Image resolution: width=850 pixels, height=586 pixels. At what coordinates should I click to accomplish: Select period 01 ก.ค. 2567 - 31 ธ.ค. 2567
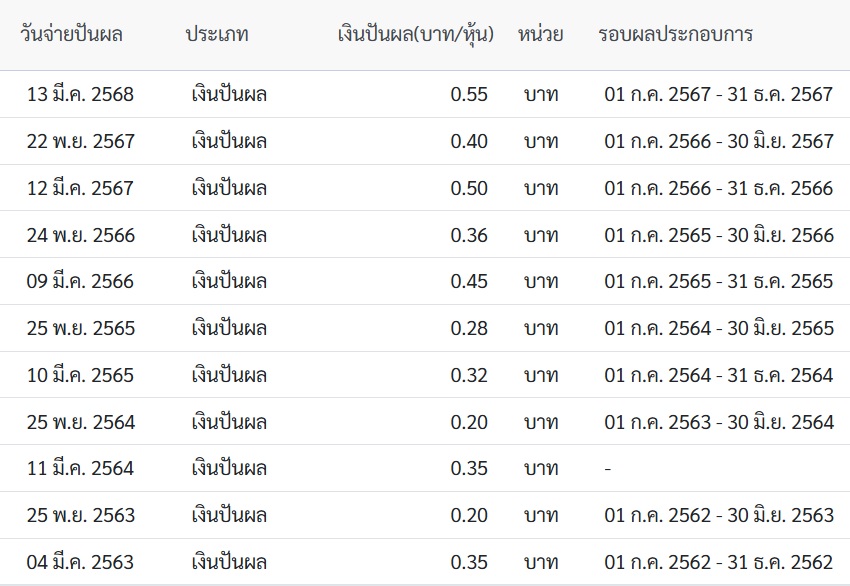(x=718, y=94)
